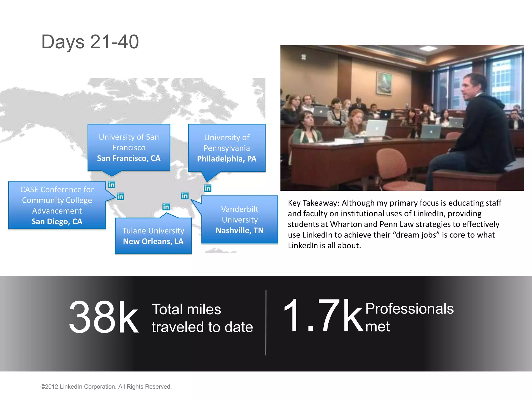The image size is (532, 399).
Task: Select the University of San Francisco callout
Action: tap(129, 147)
